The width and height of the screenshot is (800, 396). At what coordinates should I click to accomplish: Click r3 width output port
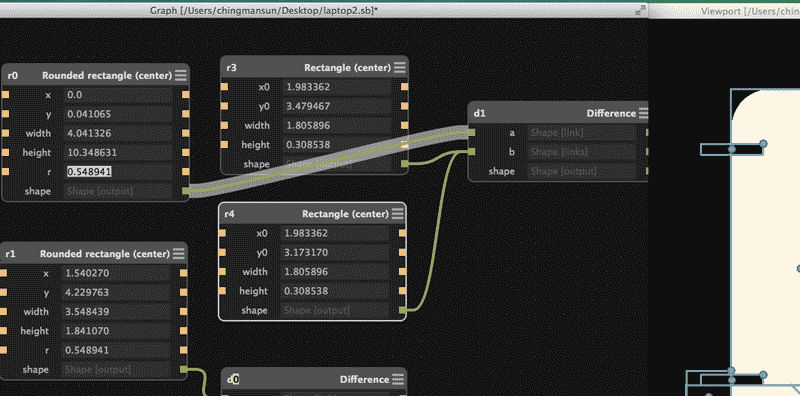(x=405, y=126)
